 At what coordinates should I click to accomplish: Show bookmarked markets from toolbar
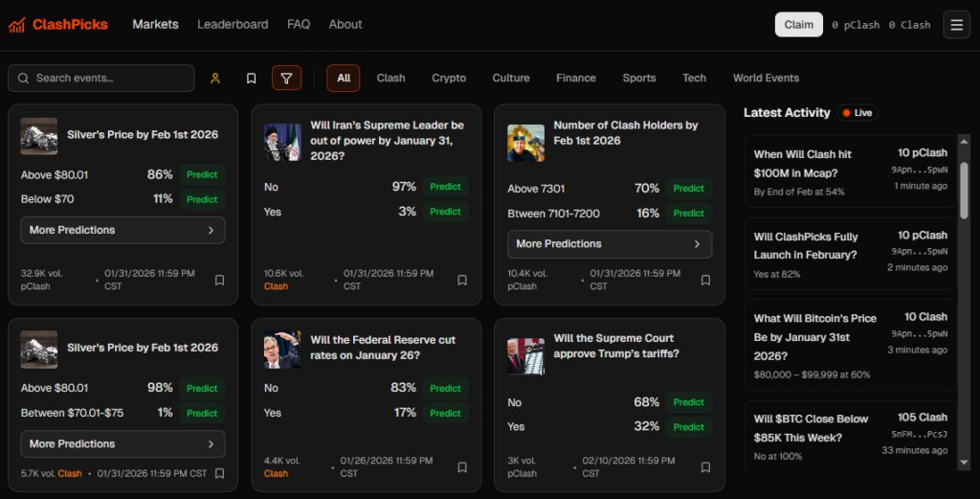(x=251, y=79)
